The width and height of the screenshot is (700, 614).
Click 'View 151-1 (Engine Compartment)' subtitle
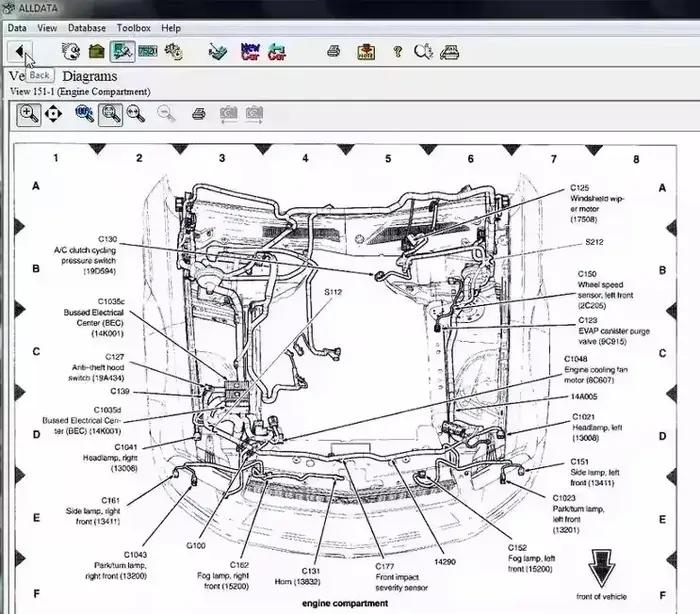(80, 92)
